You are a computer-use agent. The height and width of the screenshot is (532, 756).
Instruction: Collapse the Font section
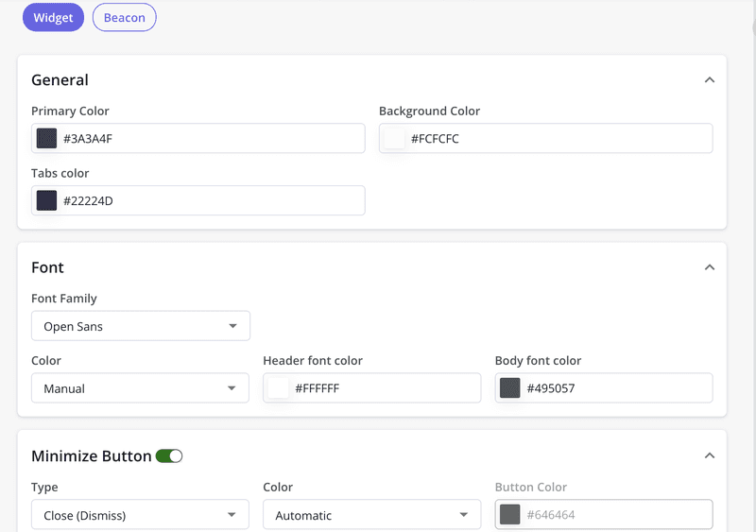click(710, 267)
